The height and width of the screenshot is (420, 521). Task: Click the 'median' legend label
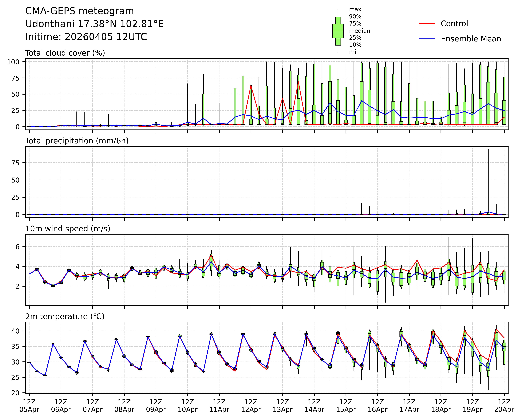pos(359,31)
